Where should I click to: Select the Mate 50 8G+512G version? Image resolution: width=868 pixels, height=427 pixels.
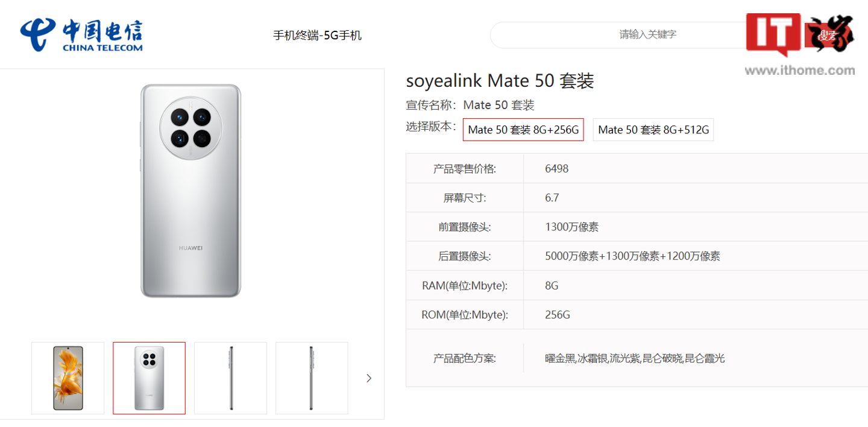pyautogui.click(x=653, y=130)
